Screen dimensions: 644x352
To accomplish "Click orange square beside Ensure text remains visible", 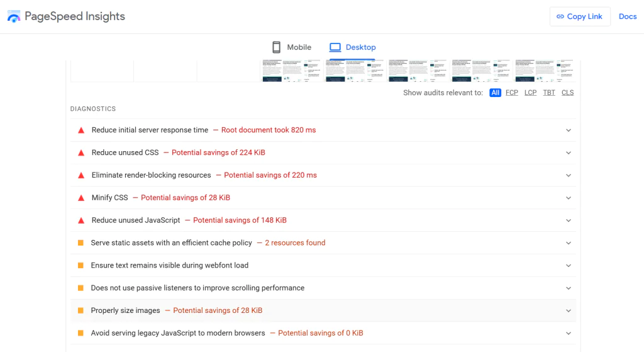I will (x=81, y=266).
